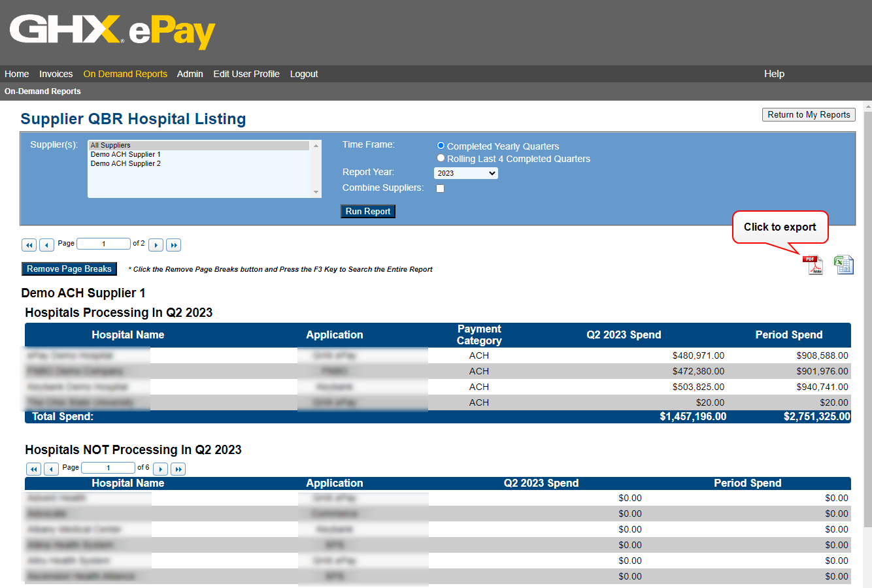Click the Run Report button

368,211
